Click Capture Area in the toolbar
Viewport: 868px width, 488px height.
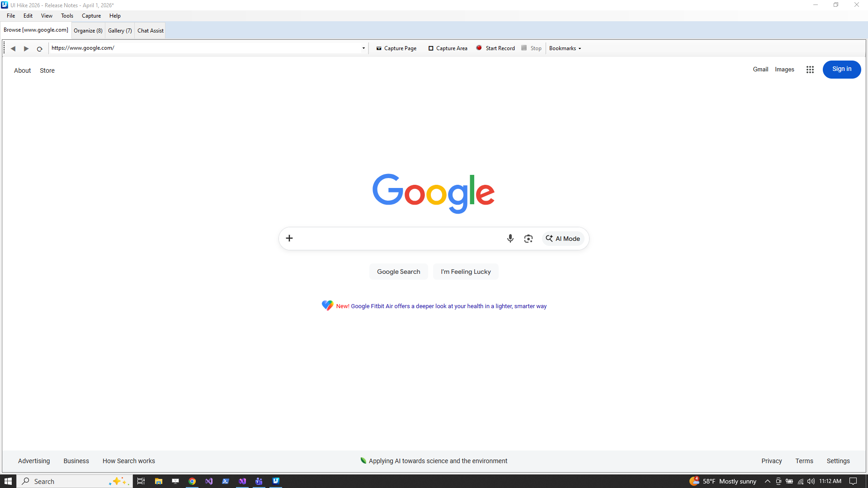(448, 48)
